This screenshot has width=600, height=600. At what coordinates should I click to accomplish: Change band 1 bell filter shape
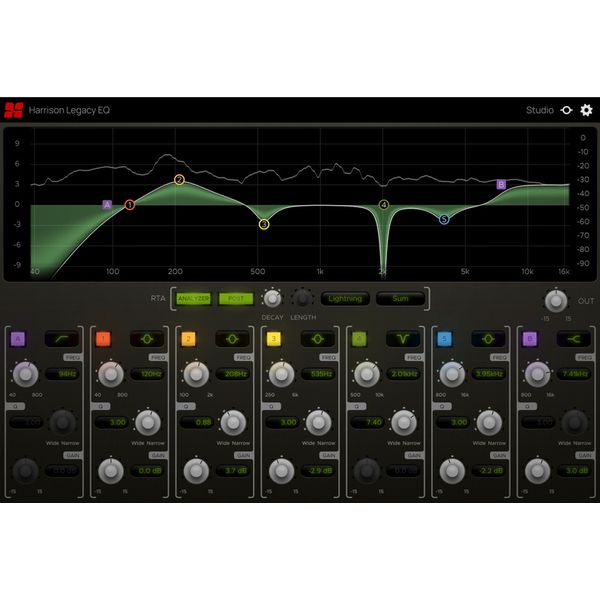tap(147, 339)
